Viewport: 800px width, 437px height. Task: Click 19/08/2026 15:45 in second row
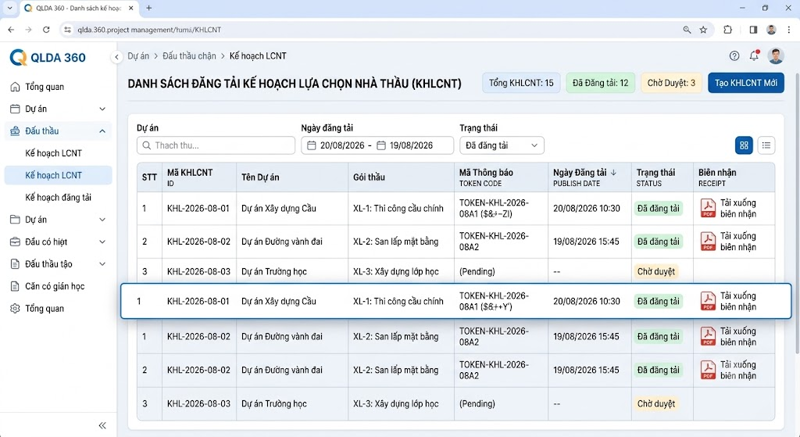[x=586, y=242]
